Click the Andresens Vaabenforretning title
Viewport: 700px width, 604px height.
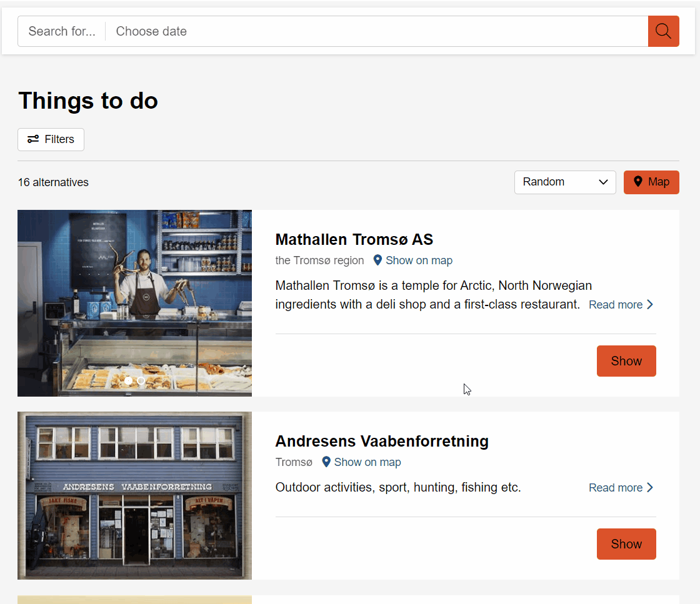pyautogui.click(x=381, y=441)
